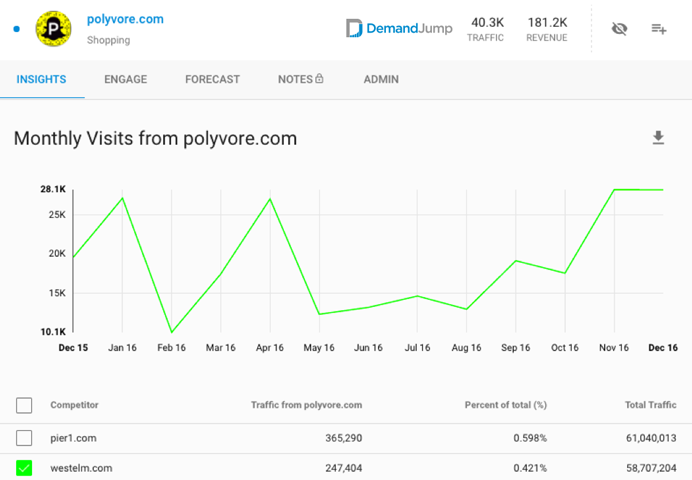Download the Monthly Visits chart
Image resolution: width=692 pixels, height=480 pixels.
click(658, 138)
